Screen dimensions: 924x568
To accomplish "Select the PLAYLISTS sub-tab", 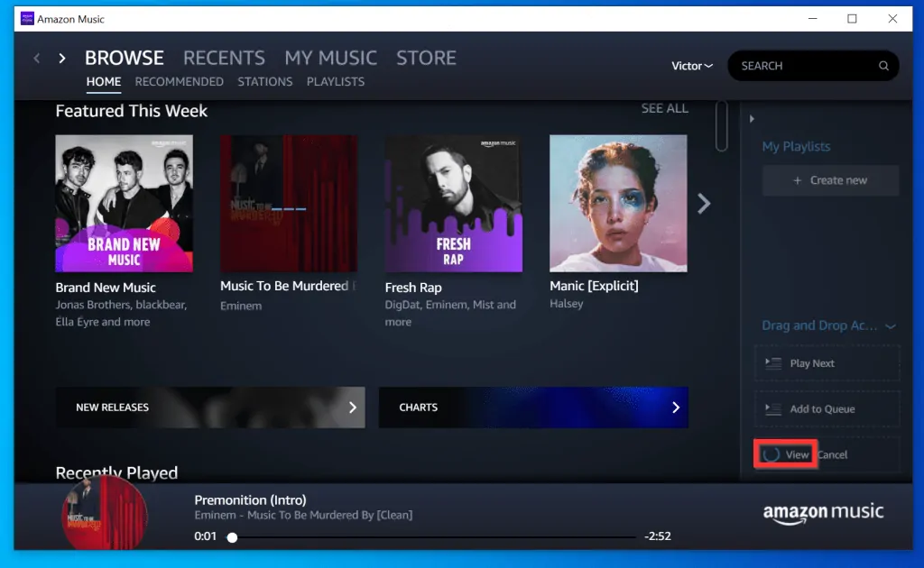I will click(x=336, y=82).
